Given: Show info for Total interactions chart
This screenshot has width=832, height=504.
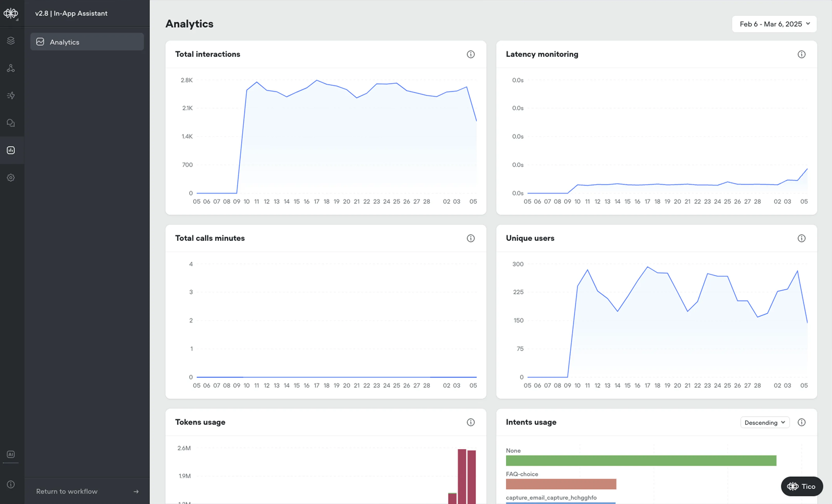Looking at the screenshot, I should click(471, 54).
